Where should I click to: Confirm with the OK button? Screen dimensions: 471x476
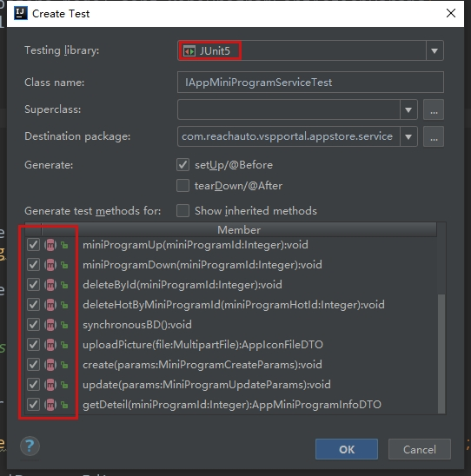pyautogui.click(x=347, y=449)
